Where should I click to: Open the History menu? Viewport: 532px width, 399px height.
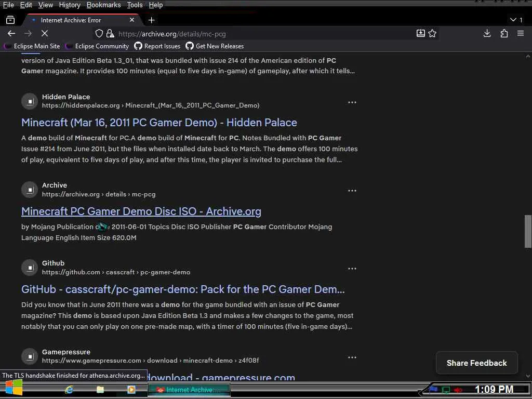point(70,5)
